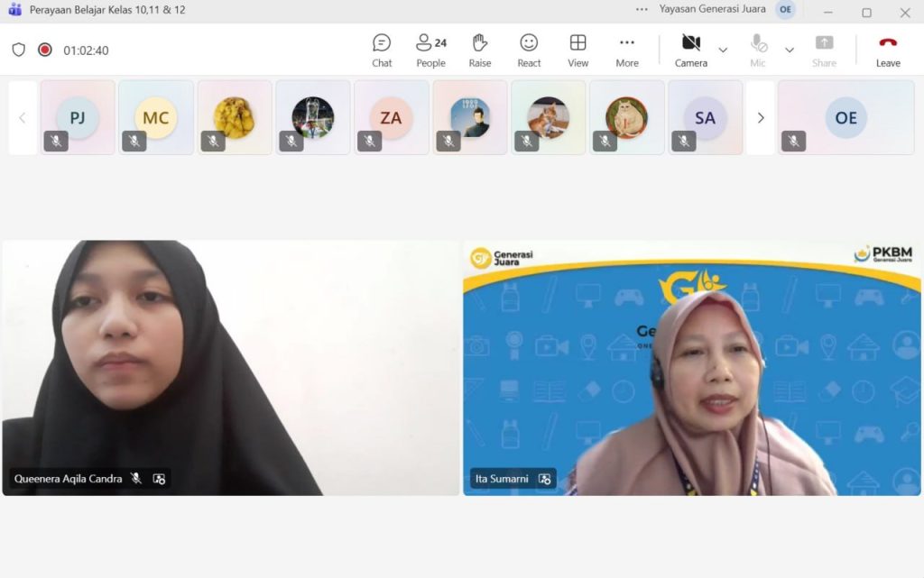924x578 pixels.
Task: Open the More actions menu
Action: coord(627,50)
